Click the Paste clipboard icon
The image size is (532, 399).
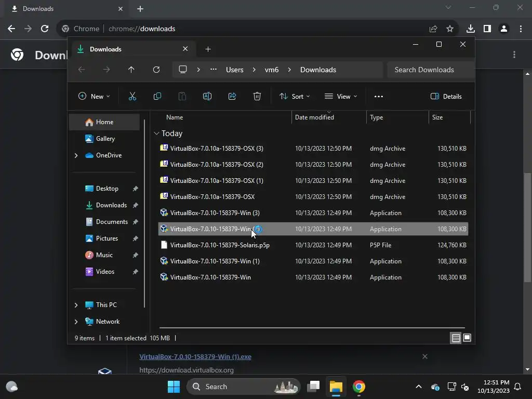[x=182, y=96]
